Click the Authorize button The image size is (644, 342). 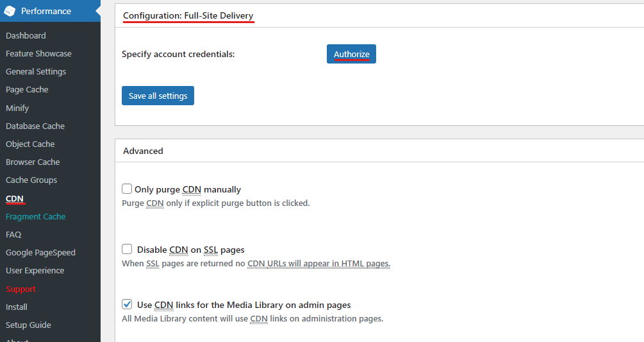352,54
